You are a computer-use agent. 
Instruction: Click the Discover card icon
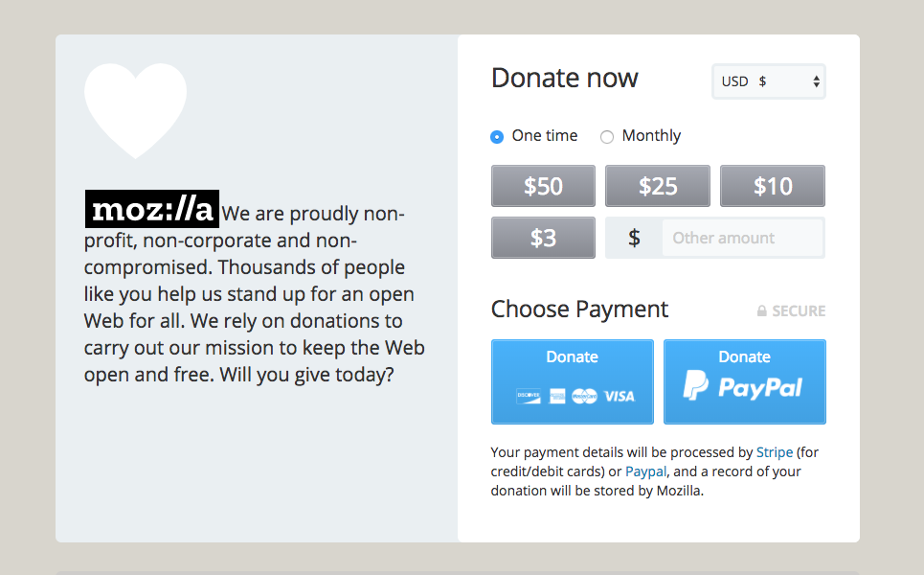528,396
